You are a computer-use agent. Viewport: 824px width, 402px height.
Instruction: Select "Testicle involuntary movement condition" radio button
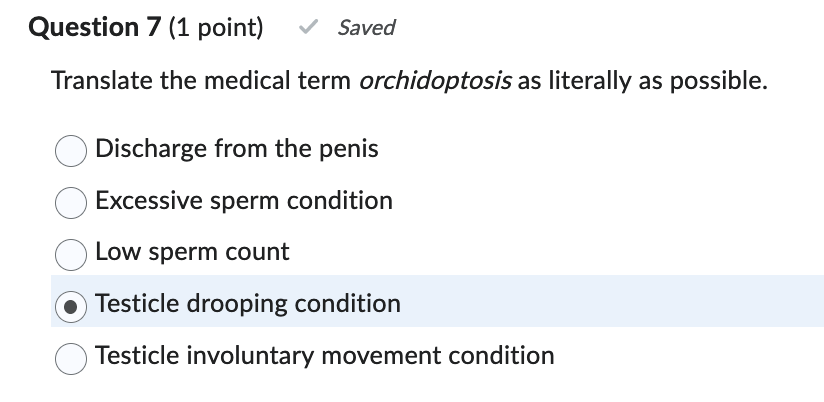70,356
